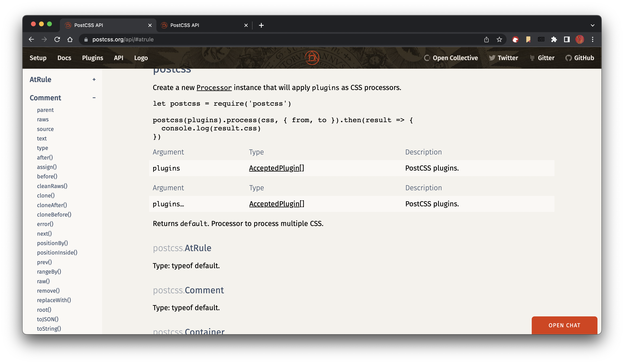
Task: Visit the Gitter link
Action: [542, 58]
